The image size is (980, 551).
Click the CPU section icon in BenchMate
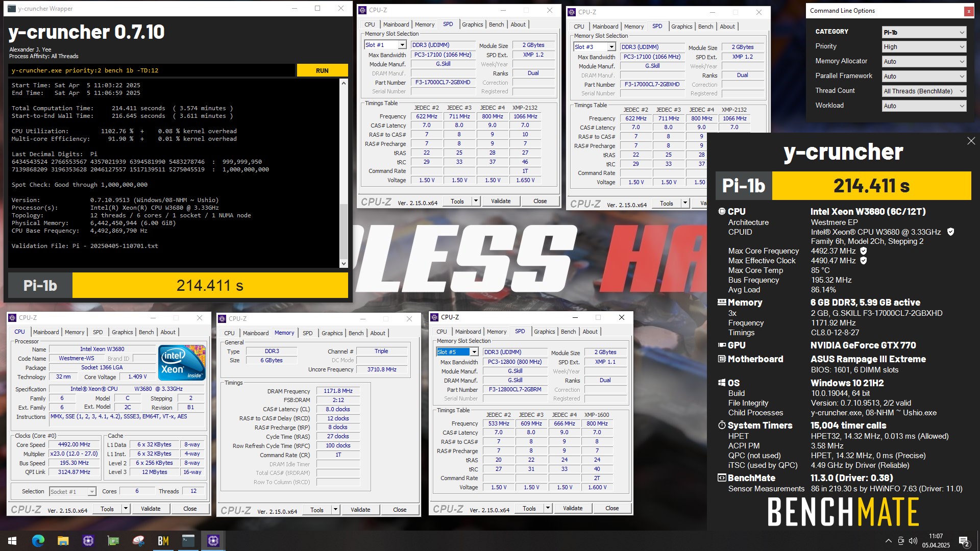coord(722,211)
